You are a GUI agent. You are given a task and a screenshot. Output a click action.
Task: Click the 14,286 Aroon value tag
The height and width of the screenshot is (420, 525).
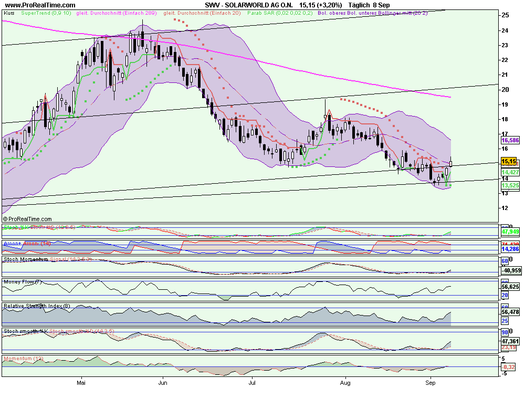pyautogui.click(x=510, y=249)
